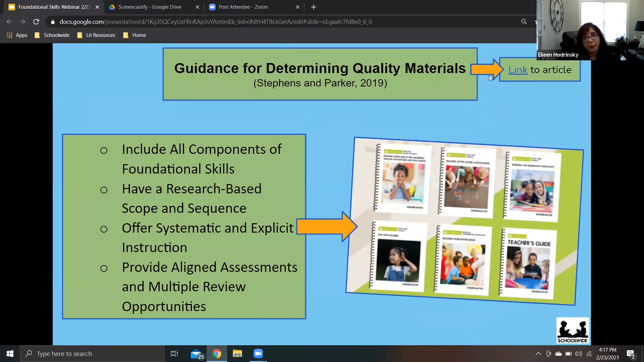Click the Schoolwide logo on the slide
644x362 pixels.
pyautogui.click(x=573, y=330)
